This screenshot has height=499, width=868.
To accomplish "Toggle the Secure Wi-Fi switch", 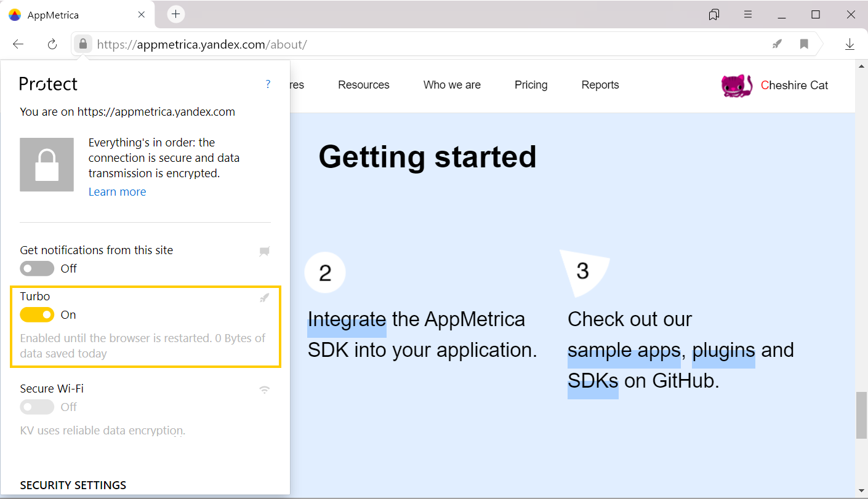I will [37, 407].
